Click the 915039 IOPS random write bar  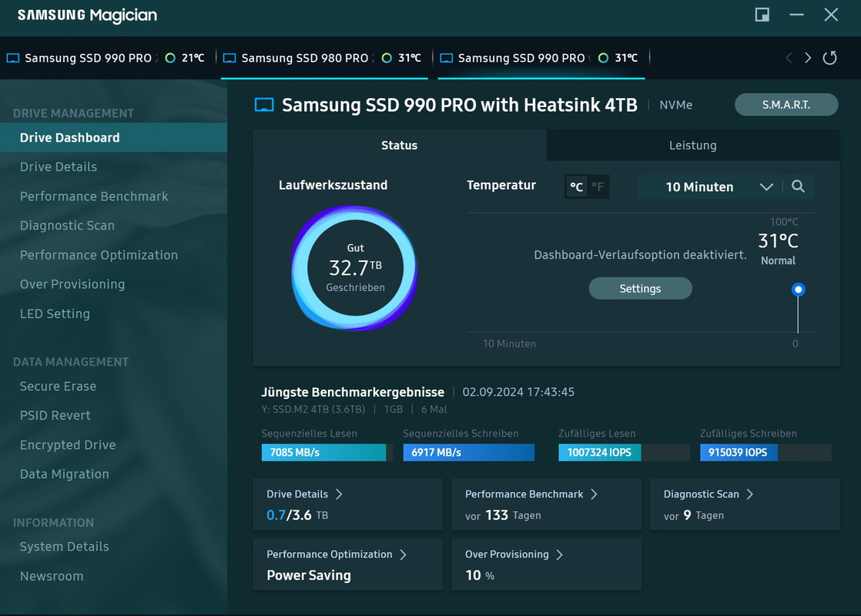coord(739,453)
